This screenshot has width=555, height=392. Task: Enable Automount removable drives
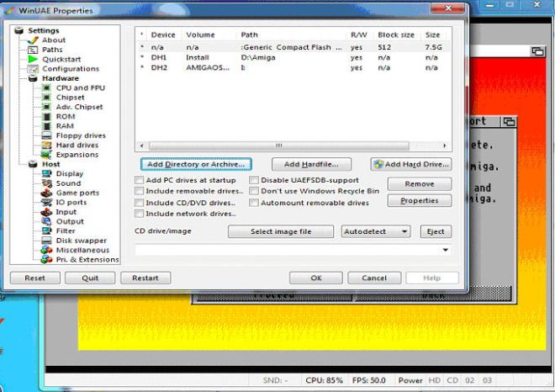[254, 203]
